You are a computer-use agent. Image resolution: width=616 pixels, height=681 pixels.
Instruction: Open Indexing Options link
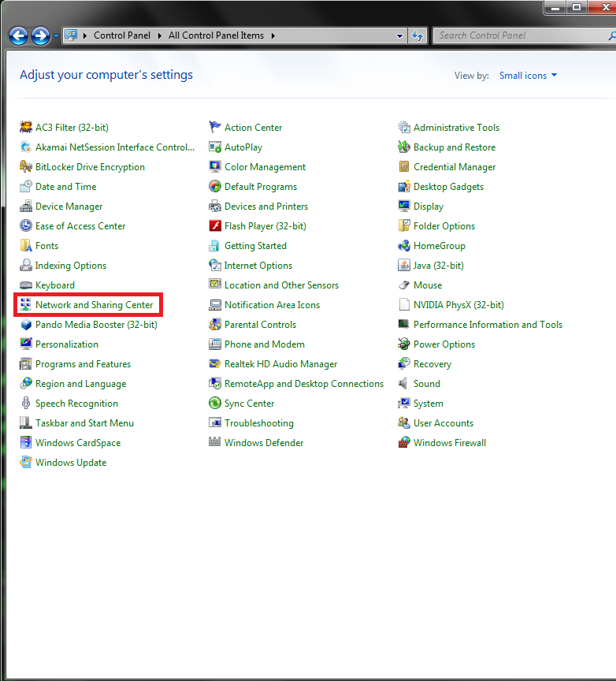[71, 266]
